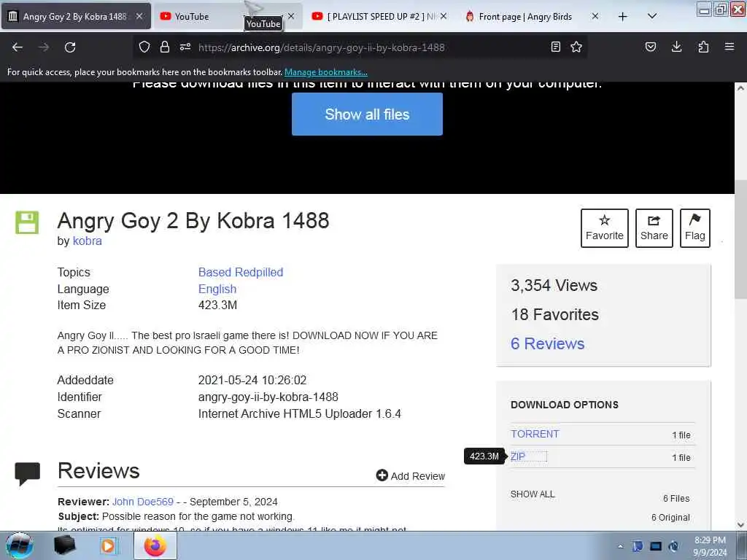Image resolution: width=747 pixels, height=560 pixels.
Task: List all tabs with the chevron
Action: pos(653,16)
